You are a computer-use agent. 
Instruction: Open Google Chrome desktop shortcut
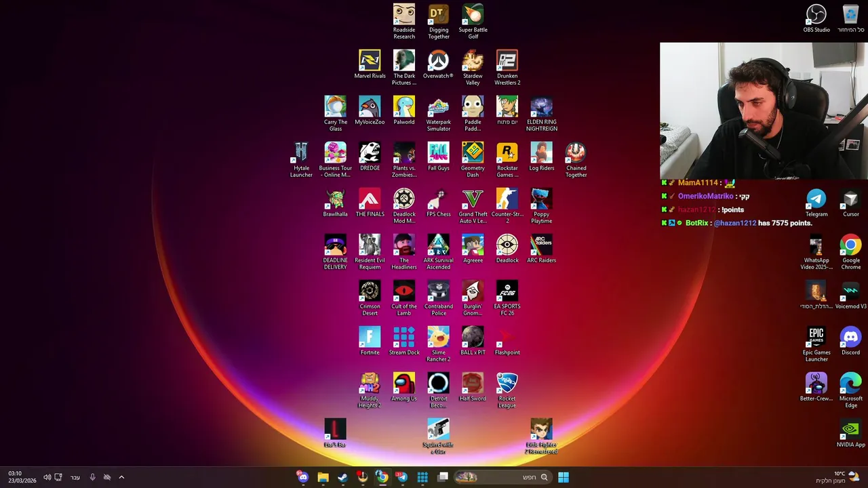(850, 252)
